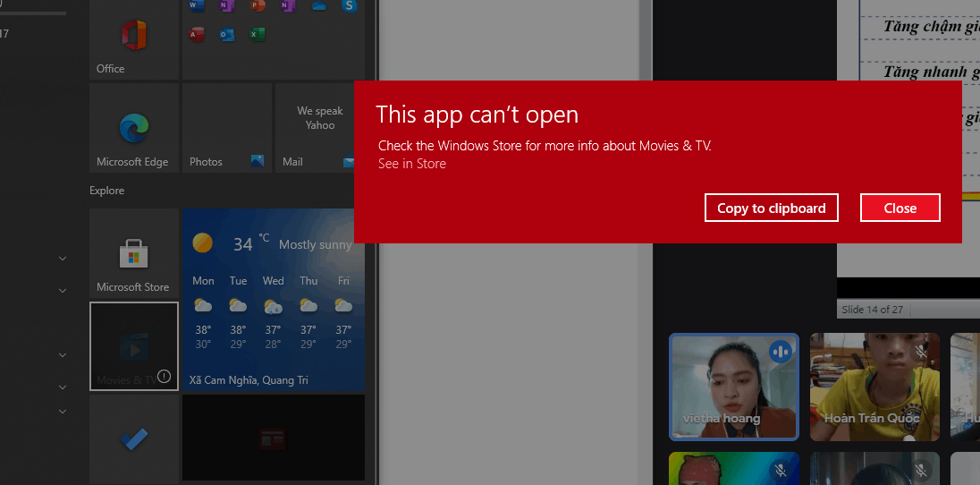Viewport: 980px width, 485px height.
Task: Open the Office tile in Start menu
Action: 134,39
